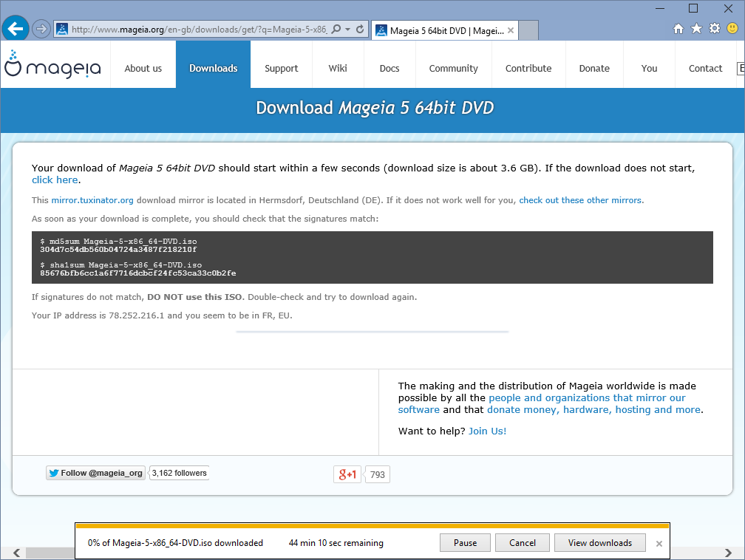Open the mirror.tuxinator.org link
Image resolution: width=745 pixels, height=560 pixels.
click(x=92, y=200)
